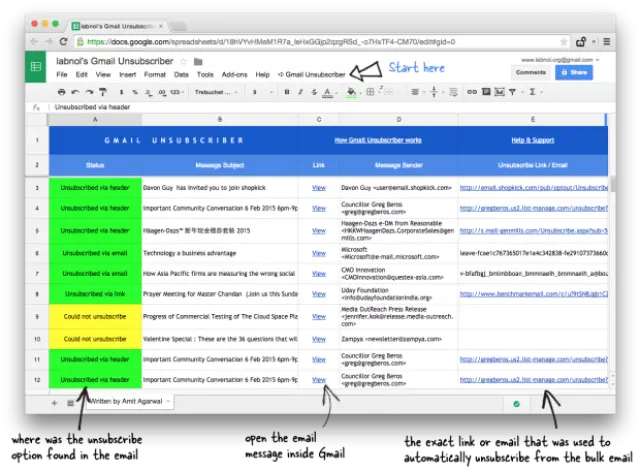Toggle bold formatting in toolbar
The width and height of the screenshot is (640, 471).
pyautogui.click(x=286, y=91)
